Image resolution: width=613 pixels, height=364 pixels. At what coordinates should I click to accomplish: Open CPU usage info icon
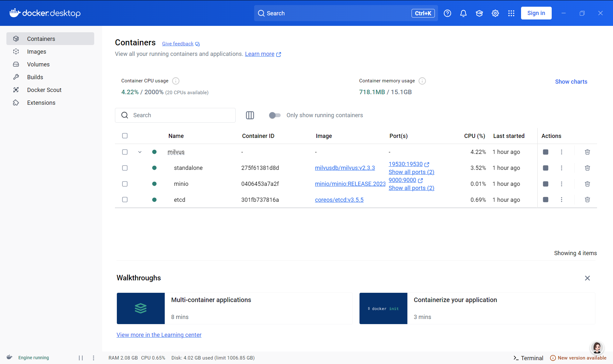point(176,81)
